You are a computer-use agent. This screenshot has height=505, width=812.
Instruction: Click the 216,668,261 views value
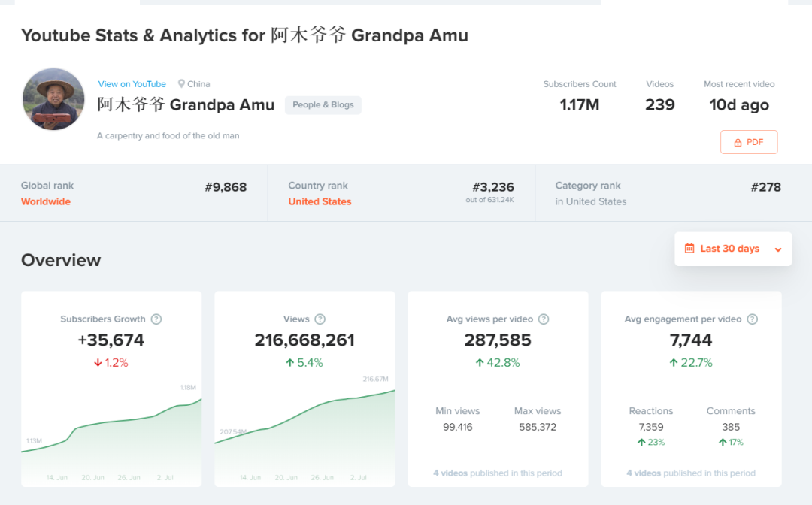304,340
